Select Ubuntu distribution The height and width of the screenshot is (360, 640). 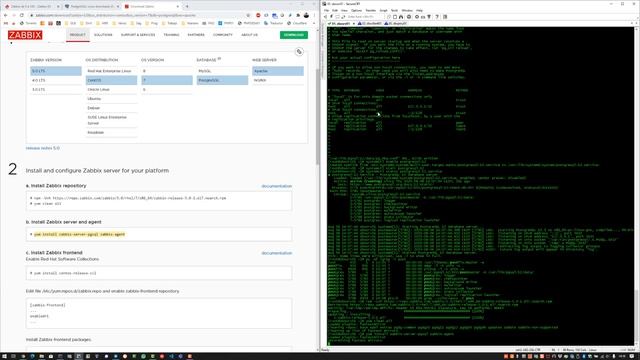111,99
